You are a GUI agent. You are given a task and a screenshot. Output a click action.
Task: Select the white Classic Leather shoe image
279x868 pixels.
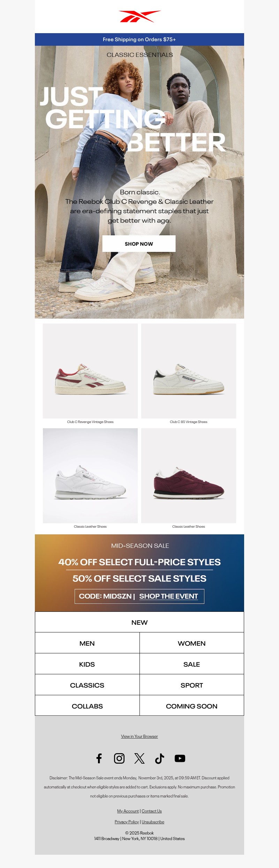click(90, 476)
